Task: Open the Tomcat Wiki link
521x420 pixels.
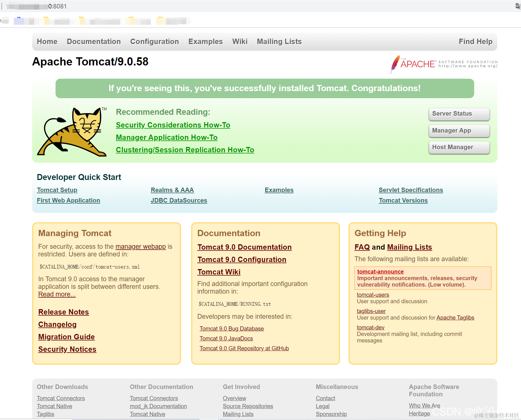Action: click(219, 272)
